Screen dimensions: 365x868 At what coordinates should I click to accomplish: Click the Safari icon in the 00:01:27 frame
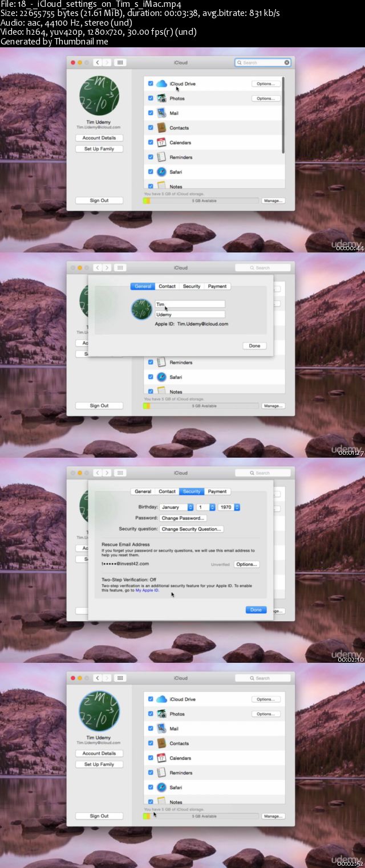pos(161,377)
